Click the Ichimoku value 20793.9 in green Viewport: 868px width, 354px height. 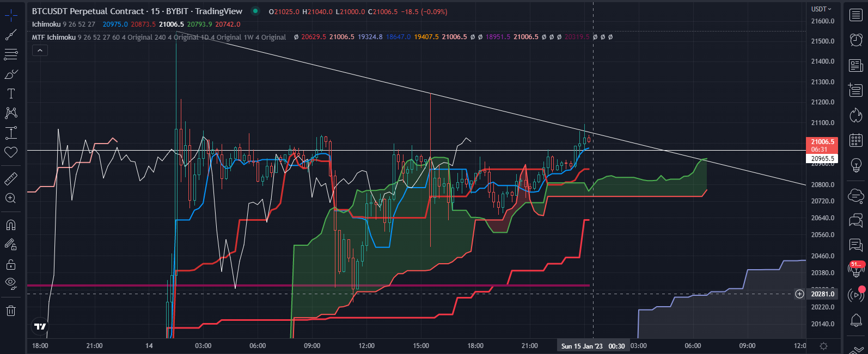click(199, 24)
